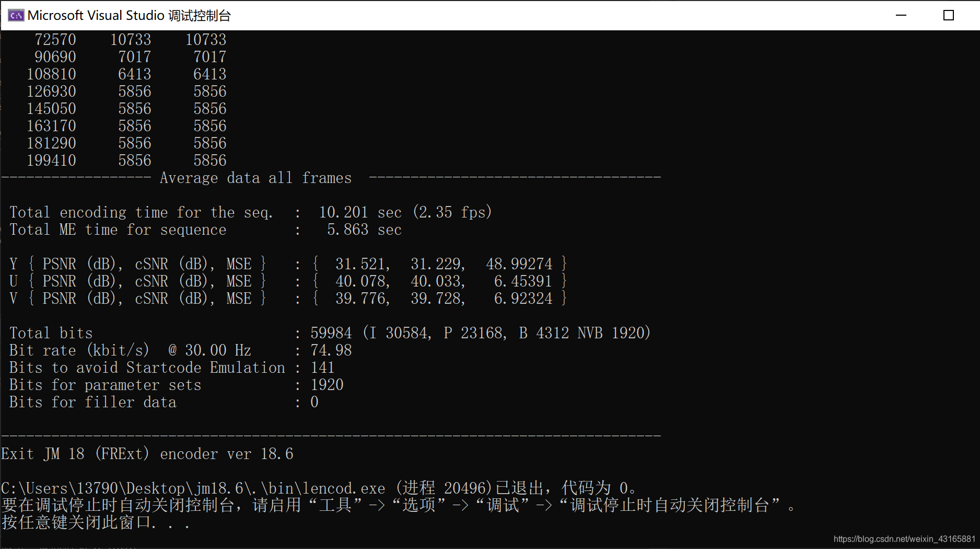
Task: Select the startcode emulation value '141'
Action: 322,368
